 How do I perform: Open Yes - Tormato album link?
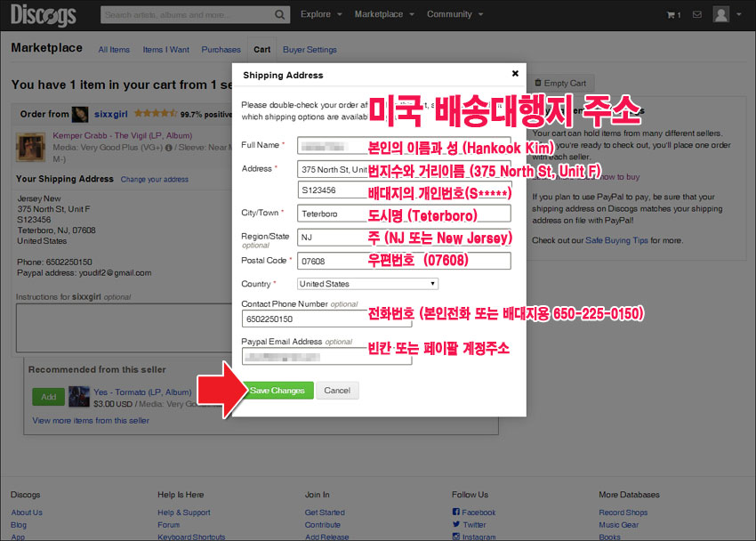coord(142,392)
